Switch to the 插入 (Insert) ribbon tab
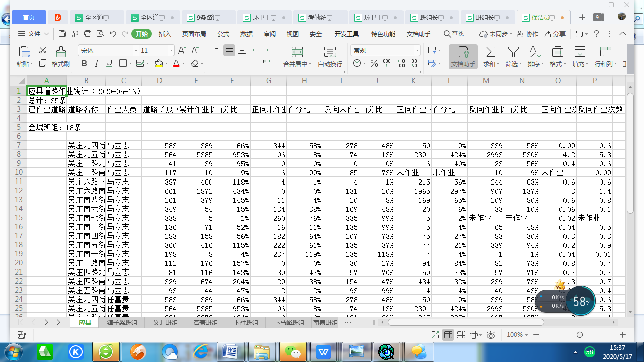This screenshot has height=362, width=644. [165, 34]
